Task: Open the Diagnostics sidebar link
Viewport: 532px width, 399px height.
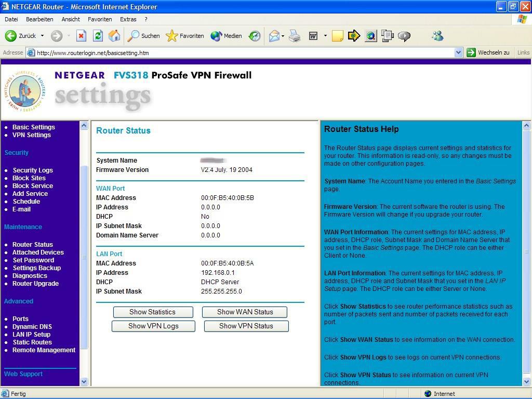Action: click(x=30, y=275)
